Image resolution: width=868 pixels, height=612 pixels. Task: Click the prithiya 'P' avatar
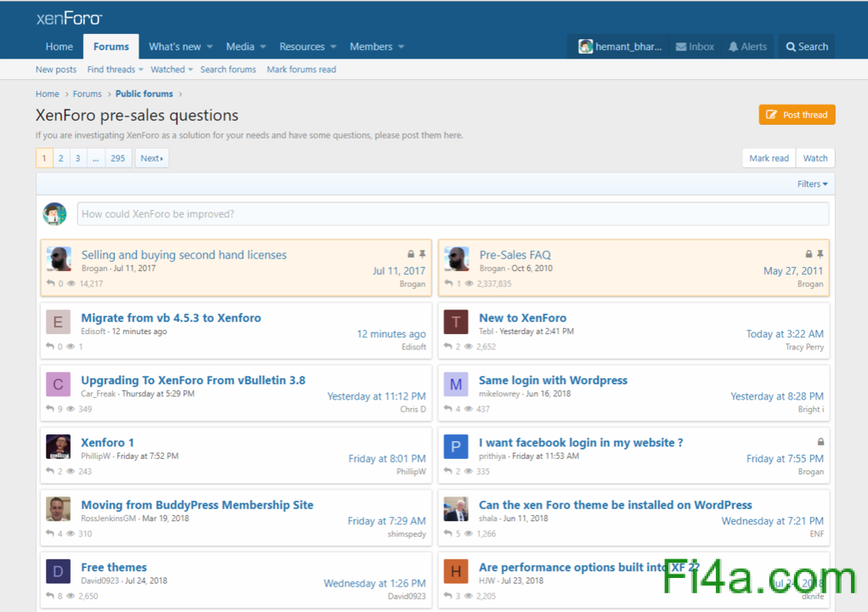[x=457, y=446]
